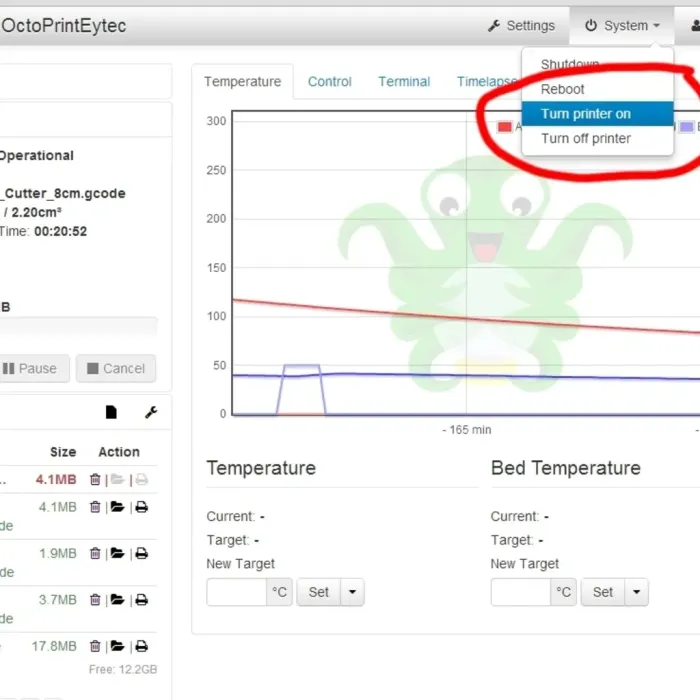Screen dimensions: 700x700
Task: Set the bed target temperature
Action: coord(603,592)
